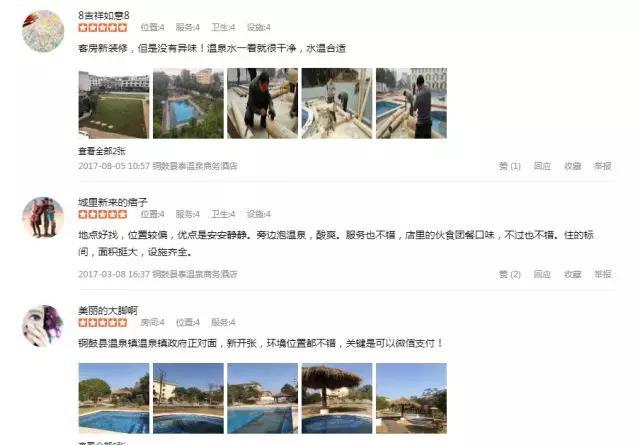Viewport: 640px width, 445px height.
Task: Like the second review 赞 (2)
Action: 509,274
